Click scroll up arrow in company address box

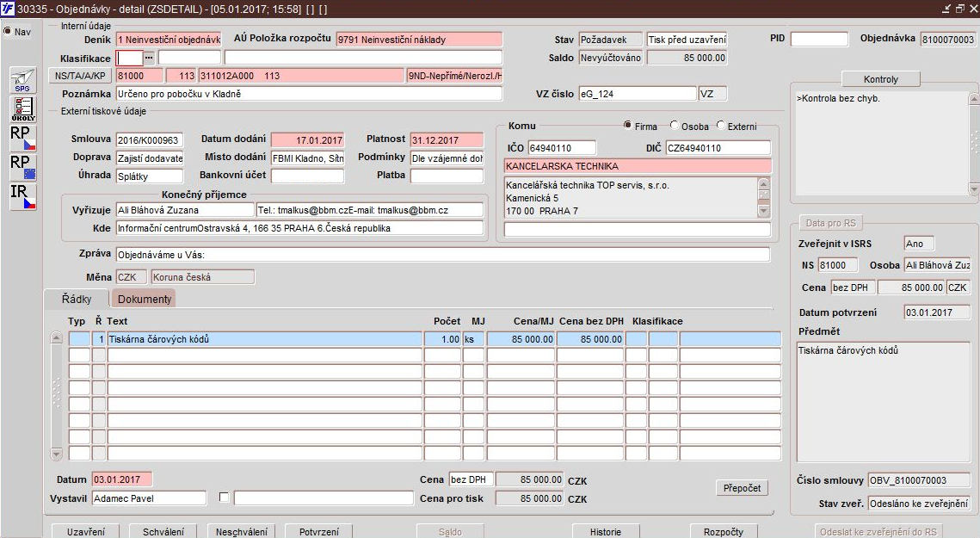[x=763, y=184]
